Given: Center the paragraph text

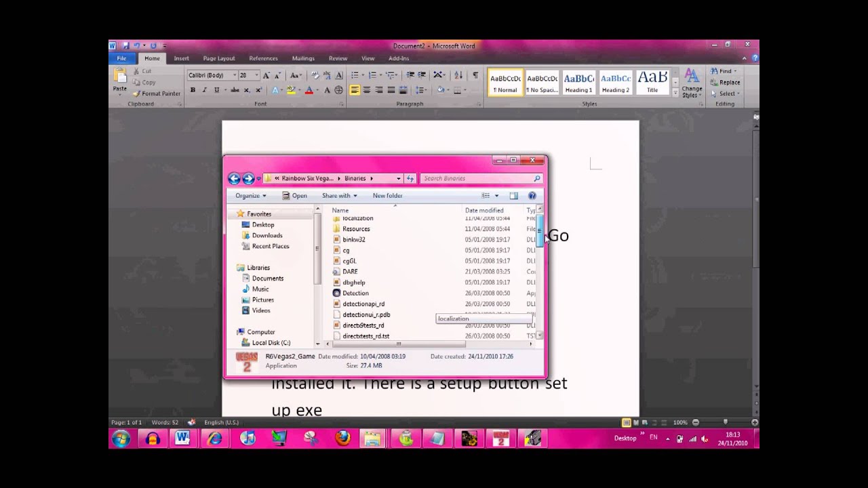Looking at the screenshot, I should click(367, 90).
